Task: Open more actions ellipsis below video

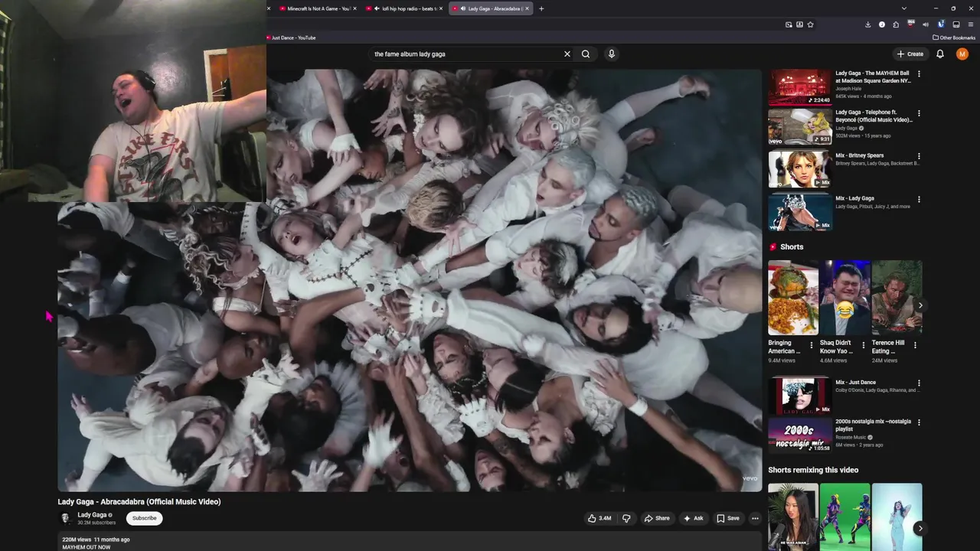Action: click(x=755, y=518)
